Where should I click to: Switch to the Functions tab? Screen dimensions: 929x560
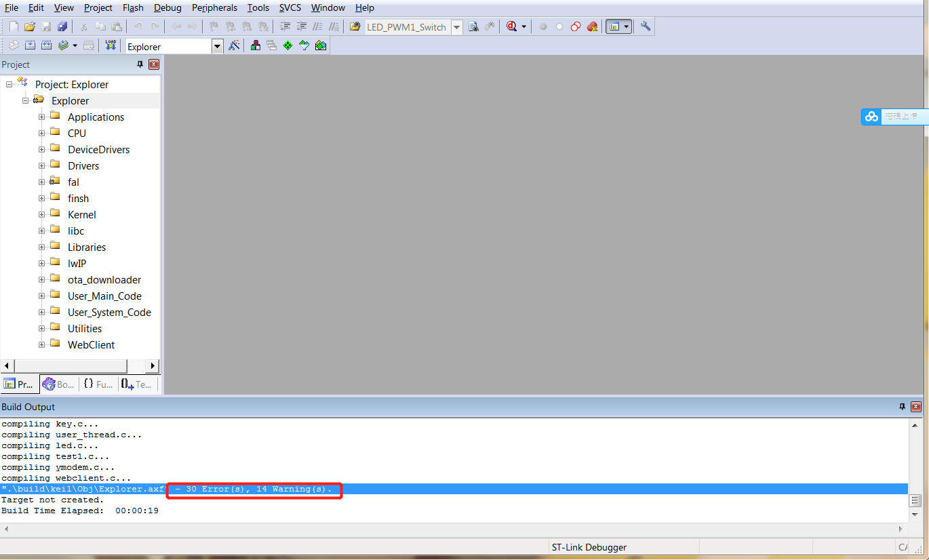(98, 384)
